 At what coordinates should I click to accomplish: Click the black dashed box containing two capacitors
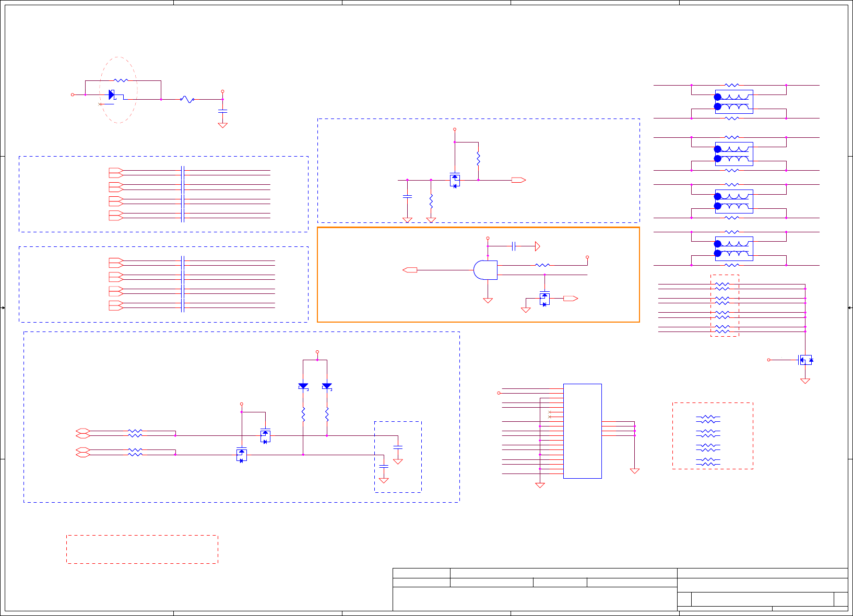398,457
